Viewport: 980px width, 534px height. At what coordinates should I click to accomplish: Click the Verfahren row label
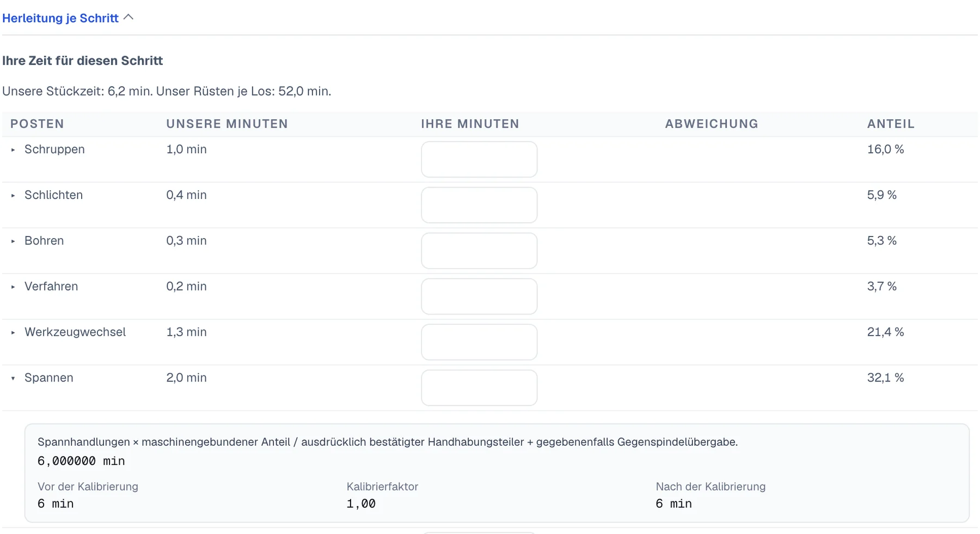coord(51,287)
